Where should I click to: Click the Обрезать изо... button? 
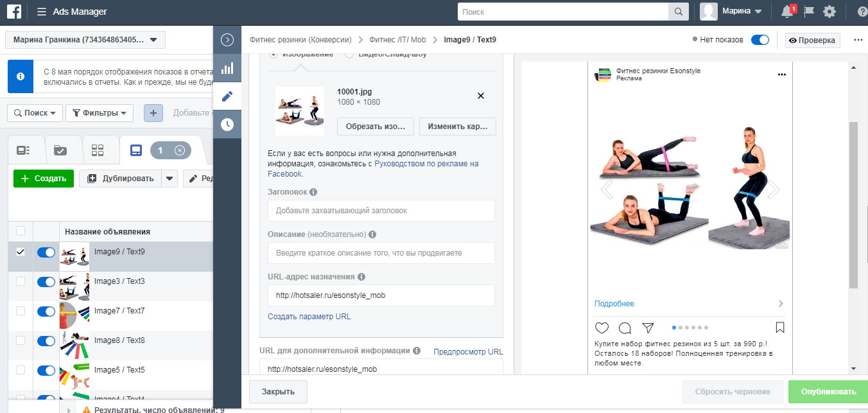[376, 127]
